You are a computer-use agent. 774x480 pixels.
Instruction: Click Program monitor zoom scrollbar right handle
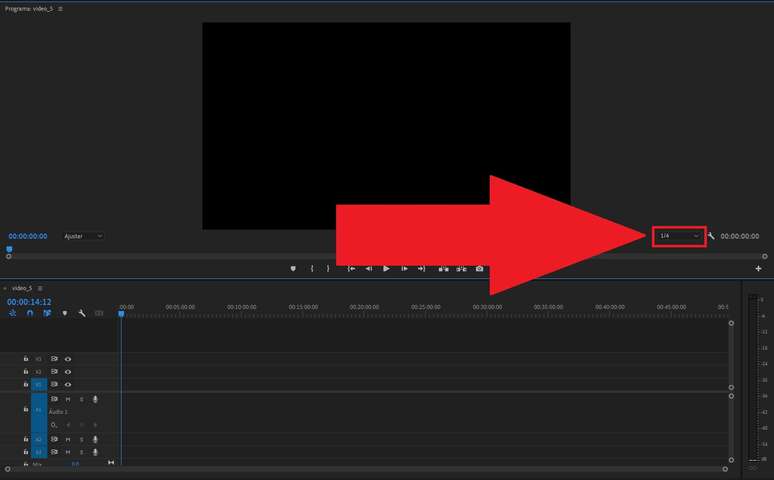point(765,256)
